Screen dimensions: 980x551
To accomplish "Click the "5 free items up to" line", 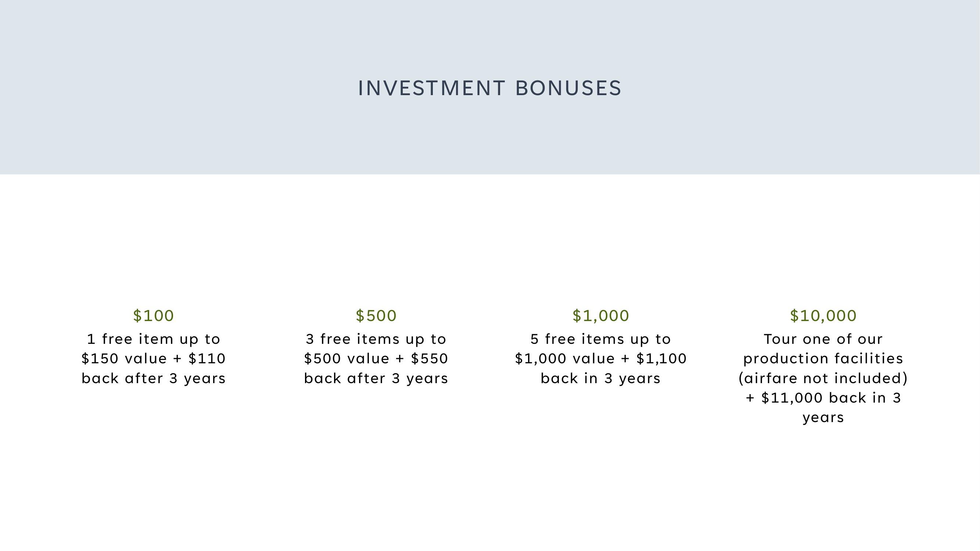I will point(601,339).
